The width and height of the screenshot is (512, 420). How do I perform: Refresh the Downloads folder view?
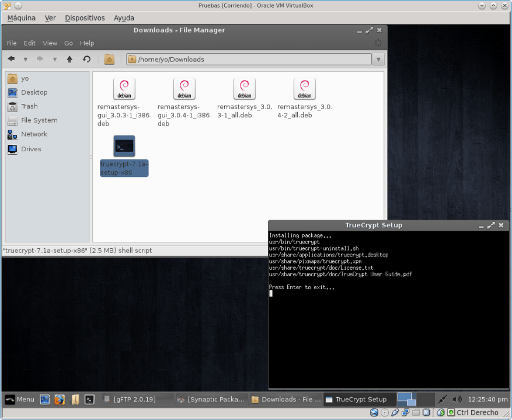pyautogui.click(x=86, y=59)
